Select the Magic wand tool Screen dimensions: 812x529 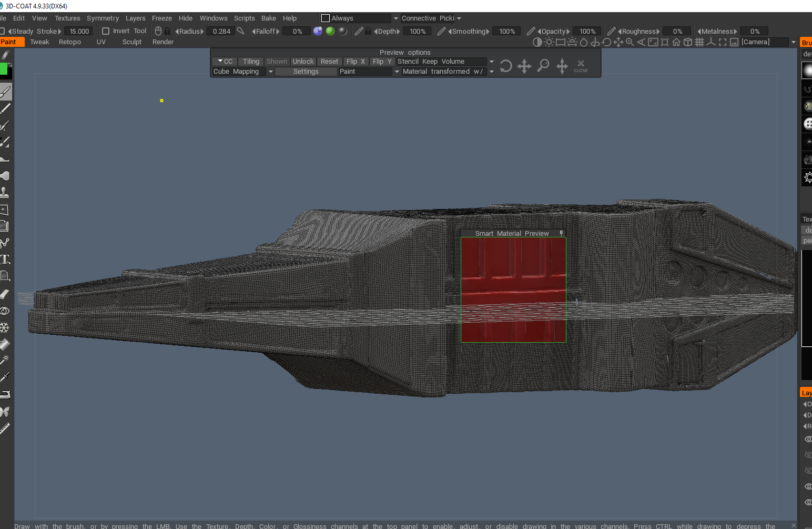tap(5, 361)
